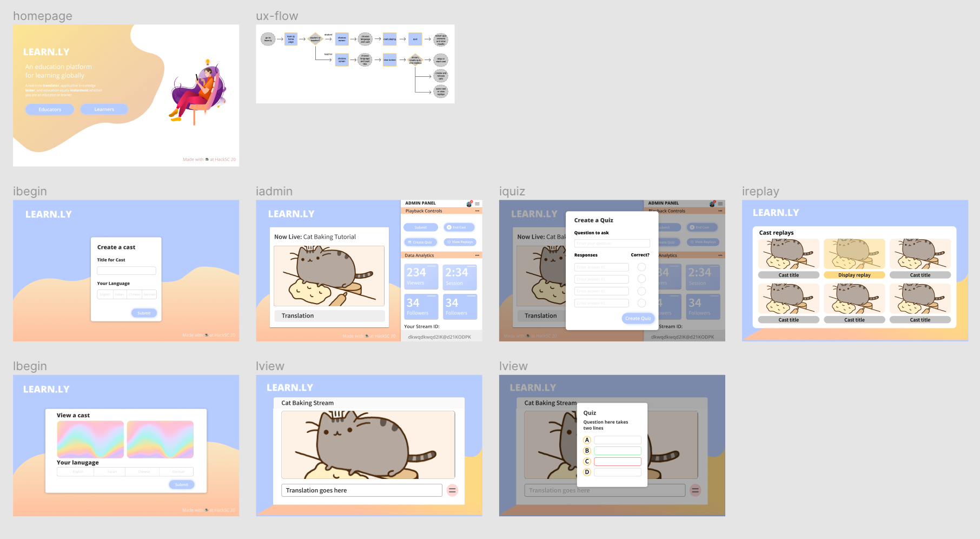
Task: Choose English in ibegin Your Language selector
Action: click(x=105, y=294)
